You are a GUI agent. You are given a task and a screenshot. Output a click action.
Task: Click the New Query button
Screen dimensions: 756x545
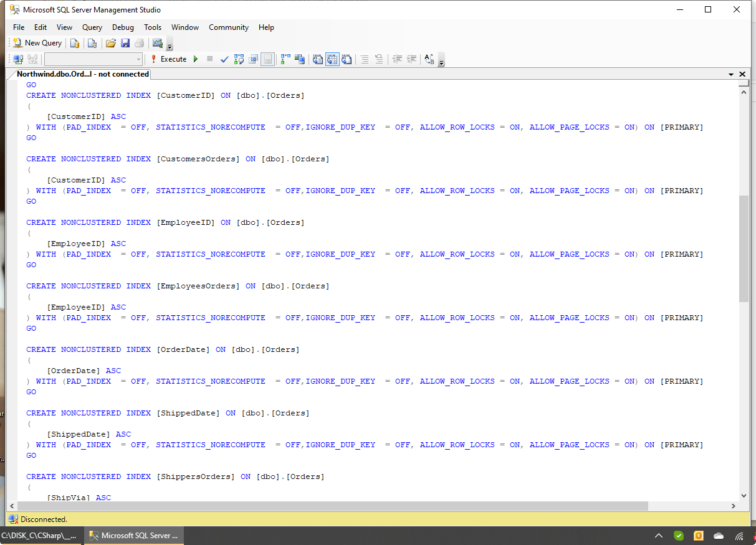[37, 43]
